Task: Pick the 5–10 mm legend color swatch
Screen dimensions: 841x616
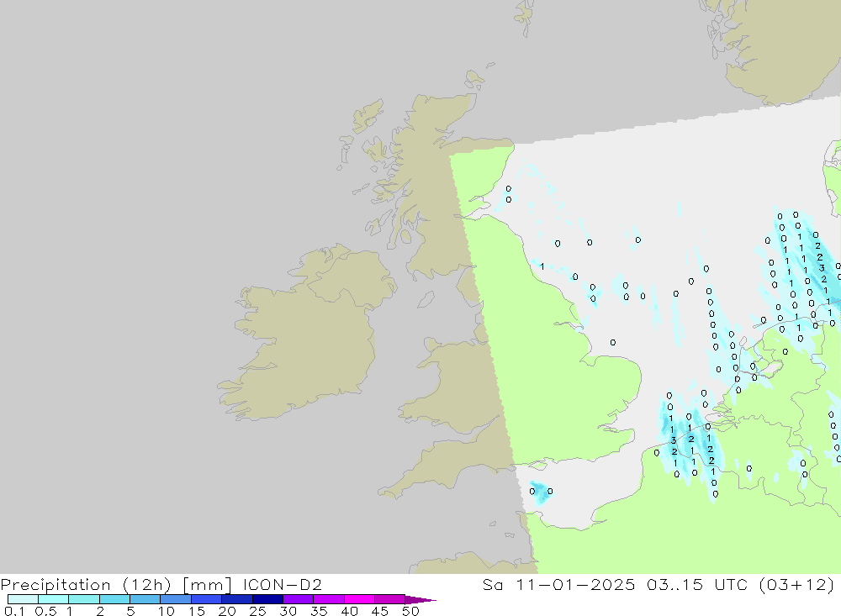Action: coord(145,599)
